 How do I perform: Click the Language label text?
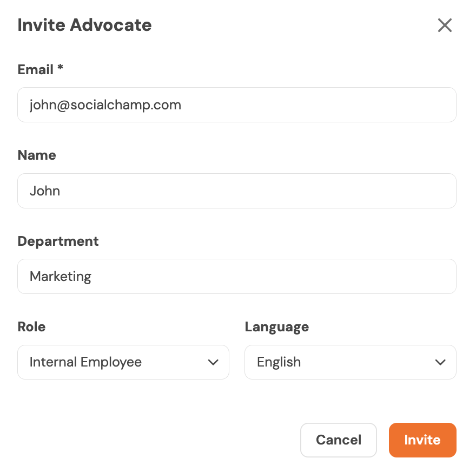[x=276, y=327]
